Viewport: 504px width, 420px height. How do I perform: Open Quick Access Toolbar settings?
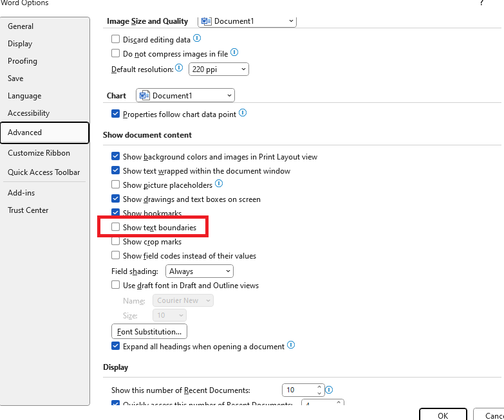(x=44, y=172)
